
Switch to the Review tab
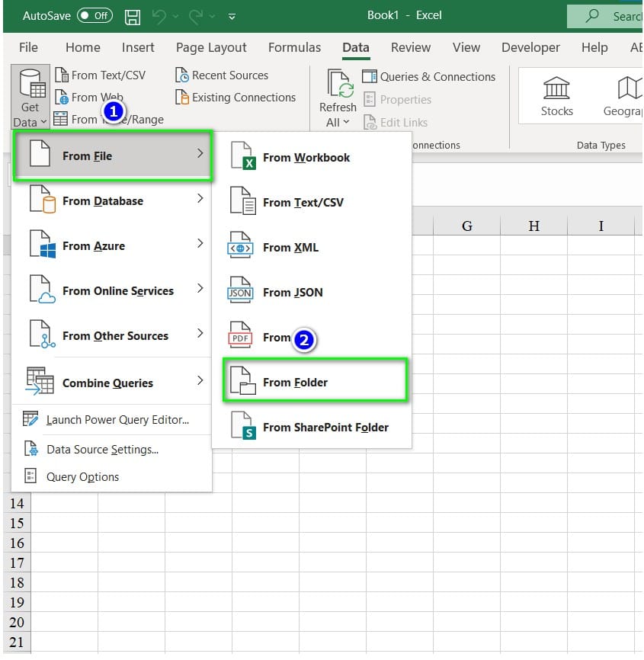(410, 47)
